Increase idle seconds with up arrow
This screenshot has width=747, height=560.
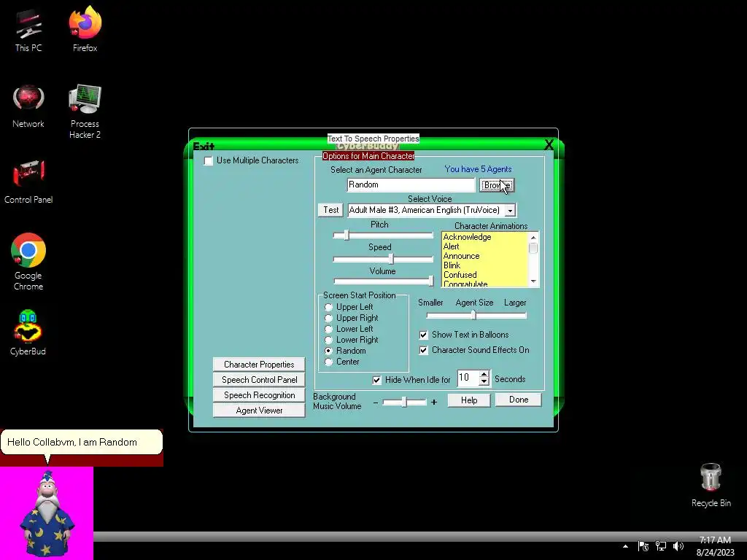[484, 374]
